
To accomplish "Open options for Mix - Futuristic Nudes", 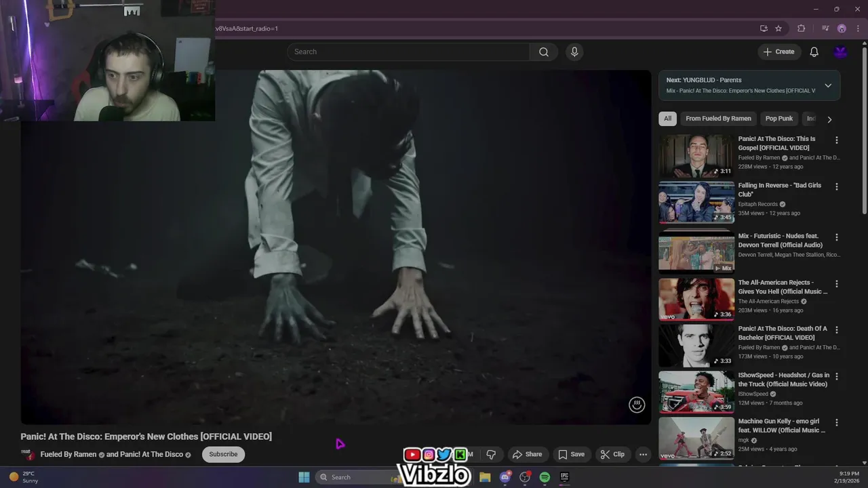I will point(836,237).
